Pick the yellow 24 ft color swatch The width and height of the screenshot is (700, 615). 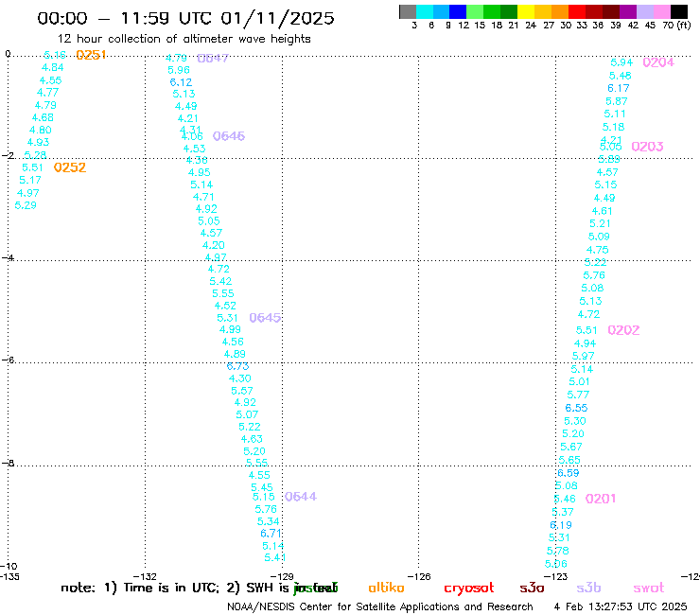click(x=526, y=11)
